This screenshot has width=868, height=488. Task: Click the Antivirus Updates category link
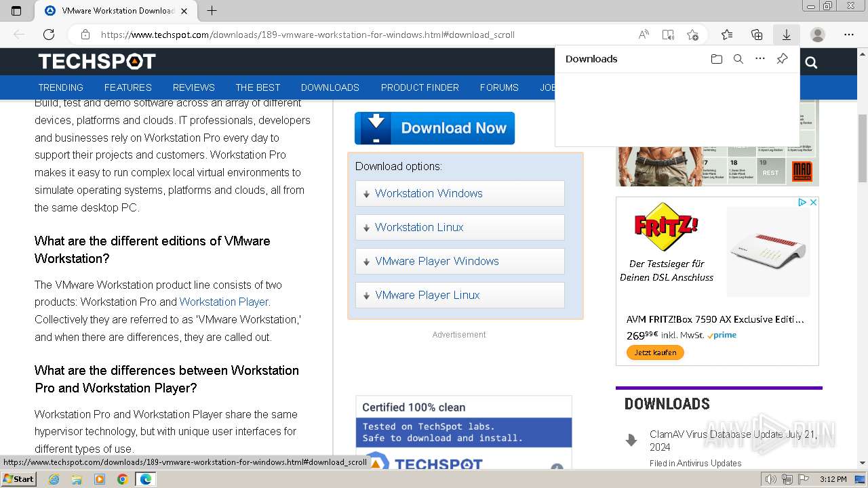pos(709,464)
